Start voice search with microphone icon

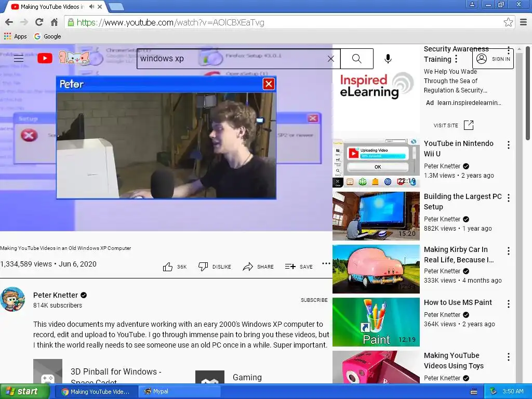click(x=388, y=59)
